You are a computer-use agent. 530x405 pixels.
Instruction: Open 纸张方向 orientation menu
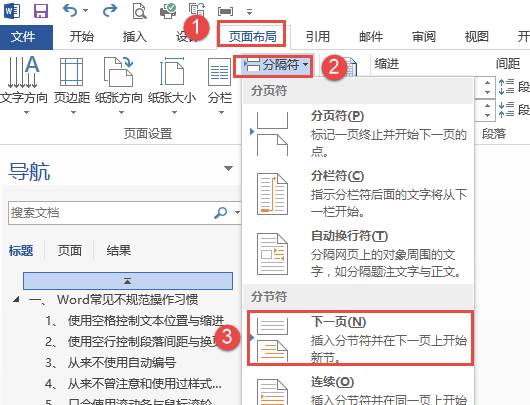119,85
